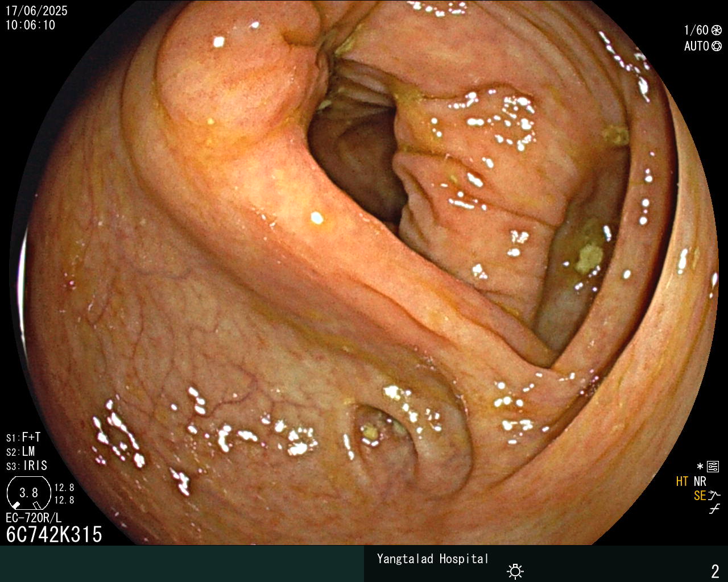
Task: Toggle the yellow SE label
Action: pos(700,496)
